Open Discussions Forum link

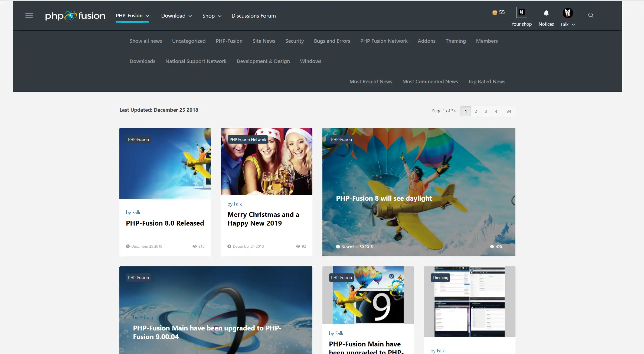tap(253, 16)
